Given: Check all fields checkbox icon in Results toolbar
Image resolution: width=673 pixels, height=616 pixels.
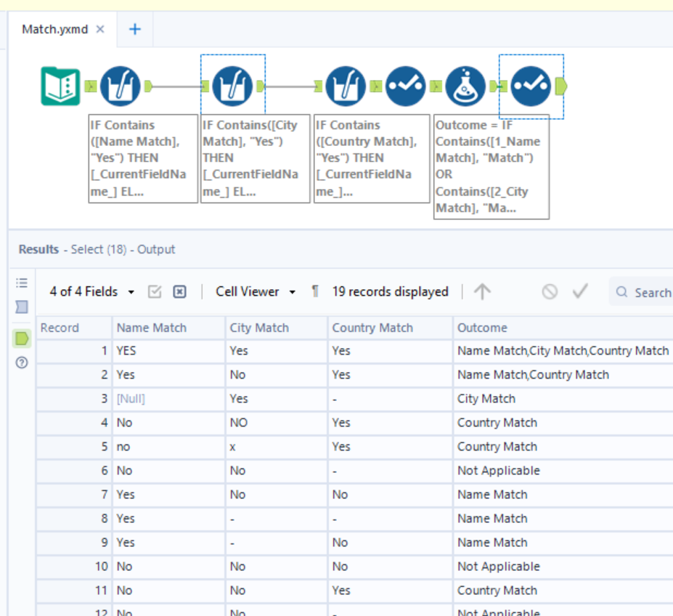Looking at the screenshot, I should 155,292.
